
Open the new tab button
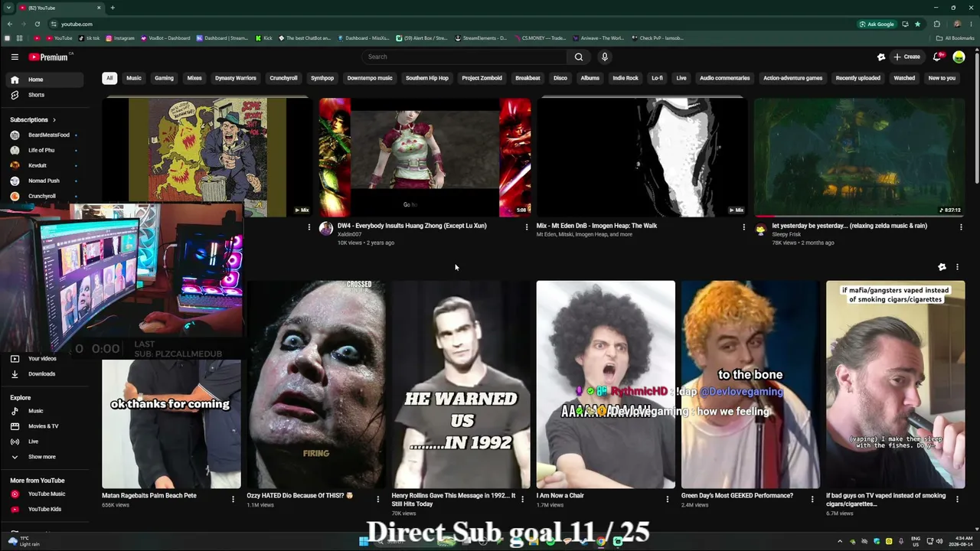click(112, 8)
